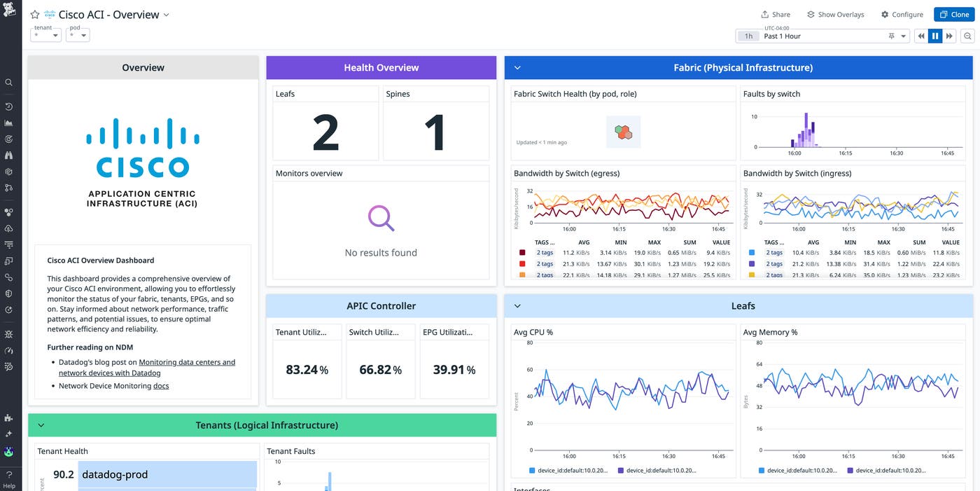Pause live dashboard updates
This screenshot has height=491, width=980.
pyautogui.click(x=935, y=36)
